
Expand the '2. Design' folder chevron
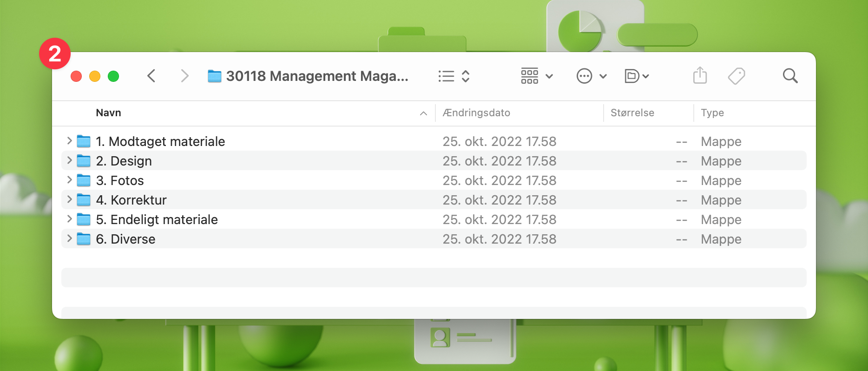pyautogui.click(x=69, y=160)
